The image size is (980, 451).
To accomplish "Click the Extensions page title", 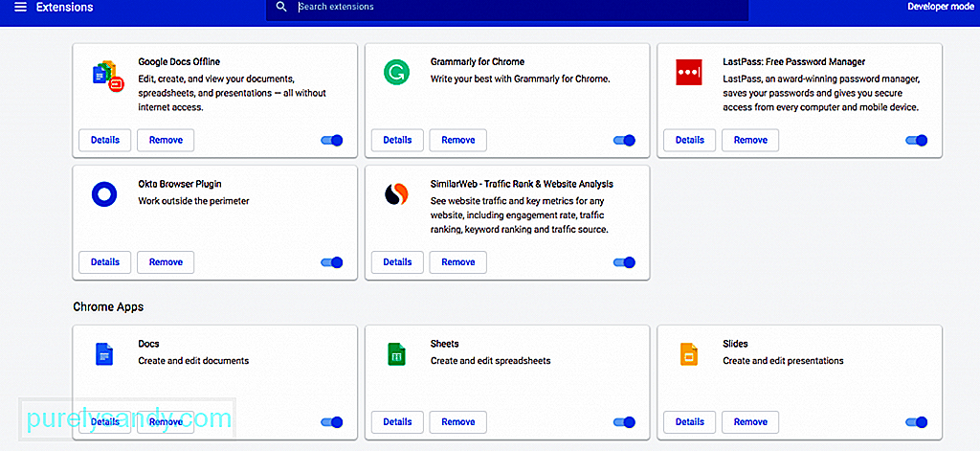I will [65, 8].
